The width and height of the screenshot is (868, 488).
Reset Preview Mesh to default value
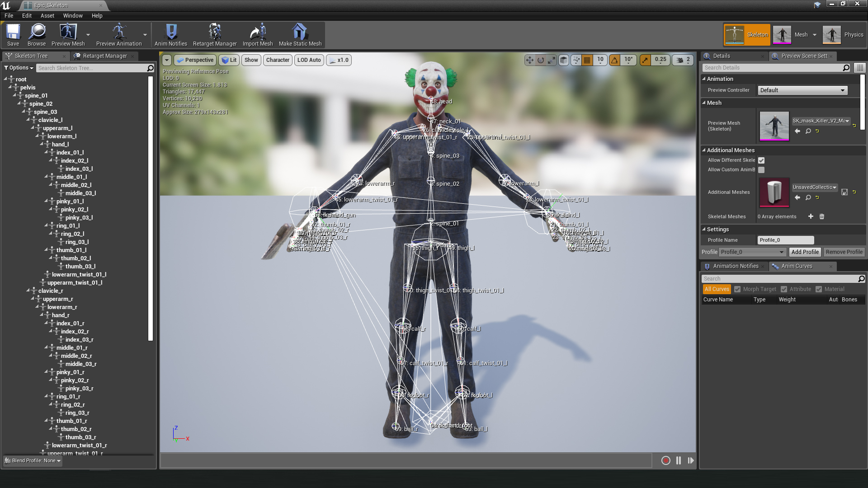(x=817, y=131)
